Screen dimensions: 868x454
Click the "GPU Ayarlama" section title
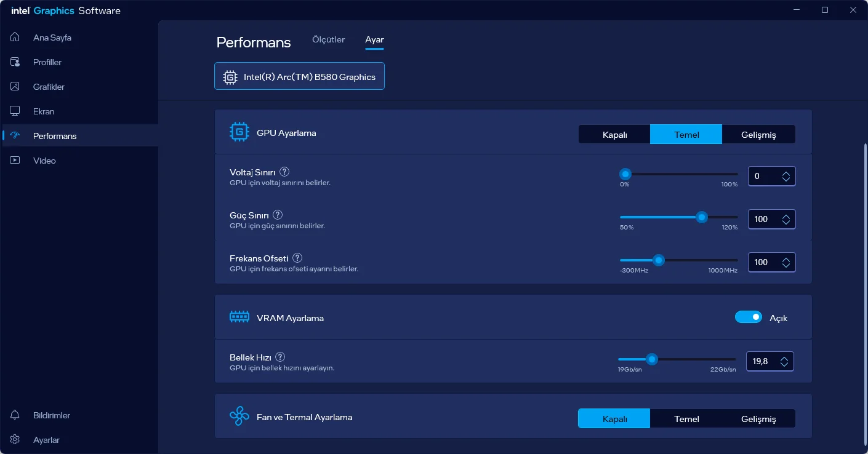click(x=286, y=133)
